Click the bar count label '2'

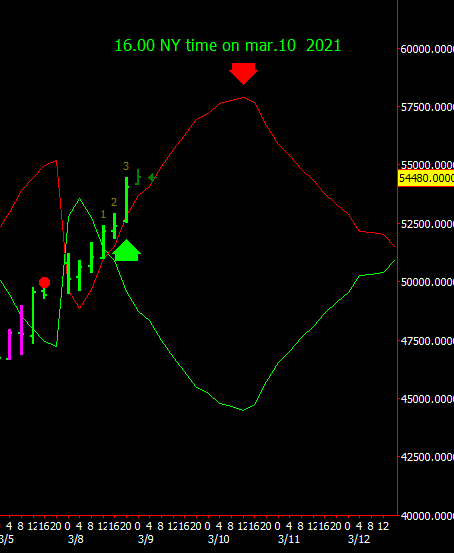point(114,202)
